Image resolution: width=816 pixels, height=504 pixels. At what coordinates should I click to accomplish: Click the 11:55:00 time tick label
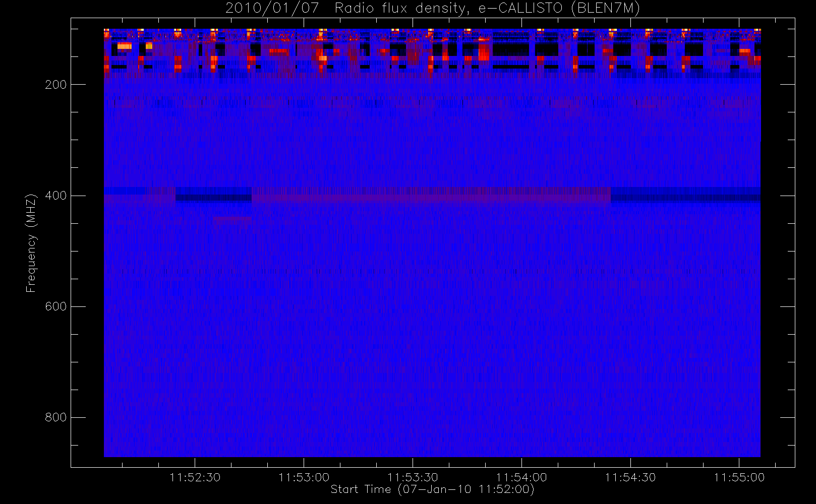click(739, 477)
